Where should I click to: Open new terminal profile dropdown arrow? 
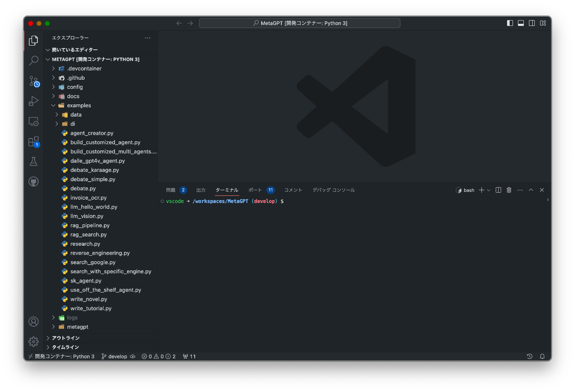pos(488,190)
